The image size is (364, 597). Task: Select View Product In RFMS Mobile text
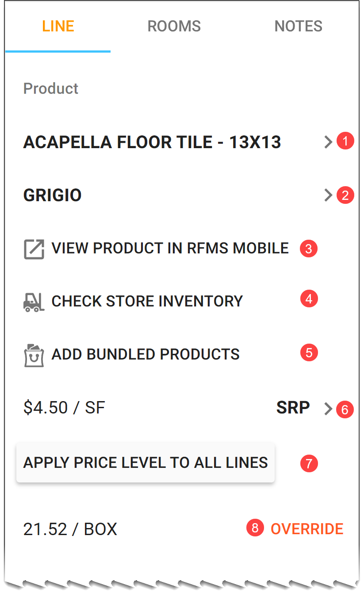tap(170, 249)
